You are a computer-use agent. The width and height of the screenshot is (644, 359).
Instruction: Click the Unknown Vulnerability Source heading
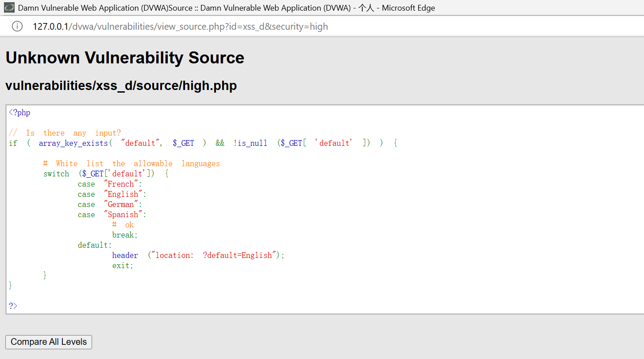click(x=125, y=58)
